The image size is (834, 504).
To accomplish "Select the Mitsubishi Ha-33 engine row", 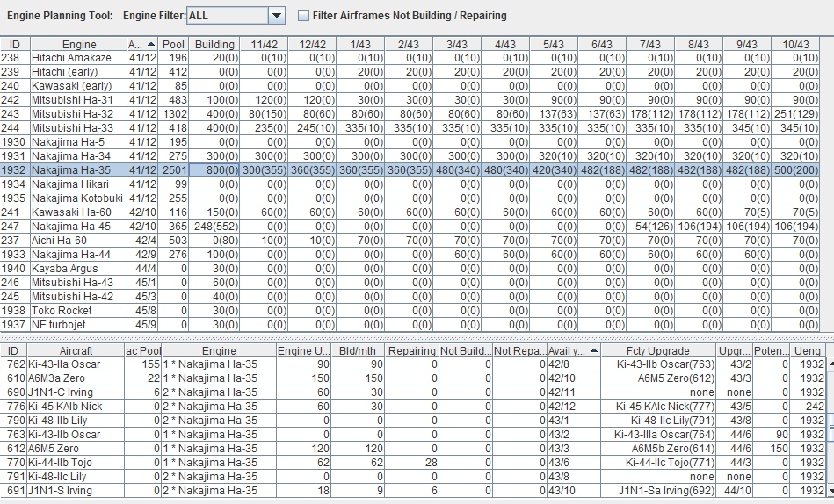I will coord(410,127).
